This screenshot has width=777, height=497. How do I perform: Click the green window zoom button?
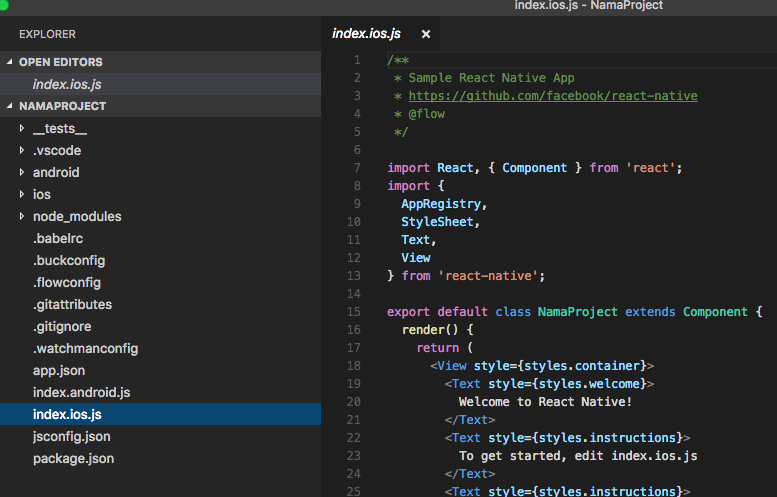click(3, 5)
